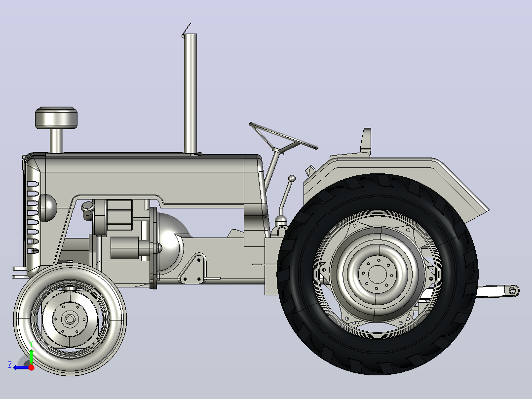The image size is (532, 399).
Task: Select the rear wheel center hub
Action: pyautogui.click(x=377, y=274)
